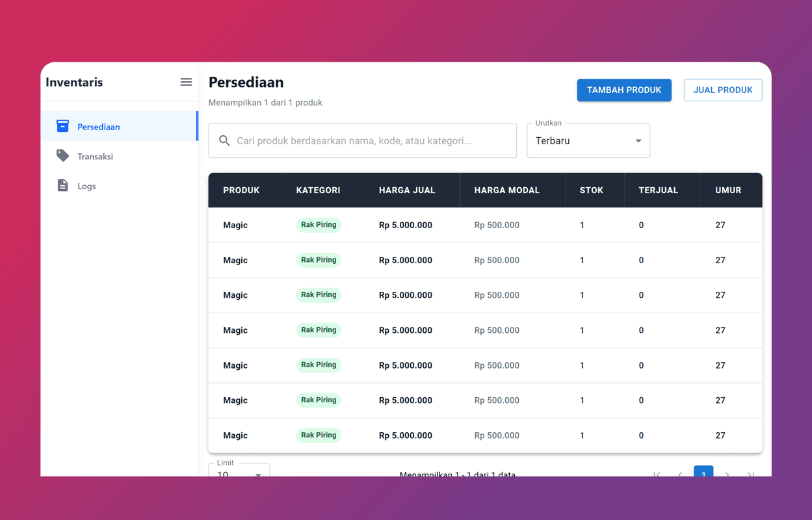This screenshot has height=520, width=812.
Task: Click the Transaksi tag icon
Action: click(62, 156)
